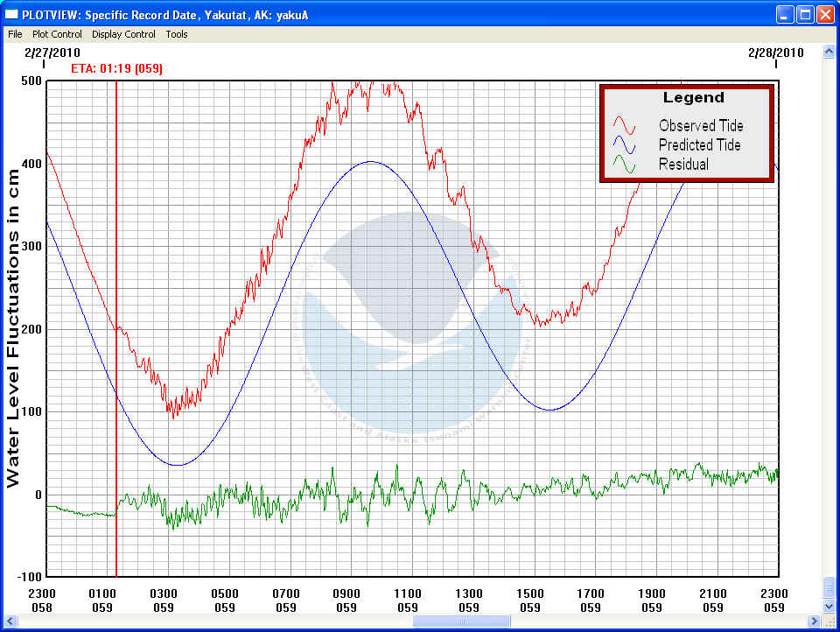Click the horizontal scrollbar left arrow
Image resolution: width=840 pixels, height=632 pixels.
pyautogui.click(x=9, y=621)
